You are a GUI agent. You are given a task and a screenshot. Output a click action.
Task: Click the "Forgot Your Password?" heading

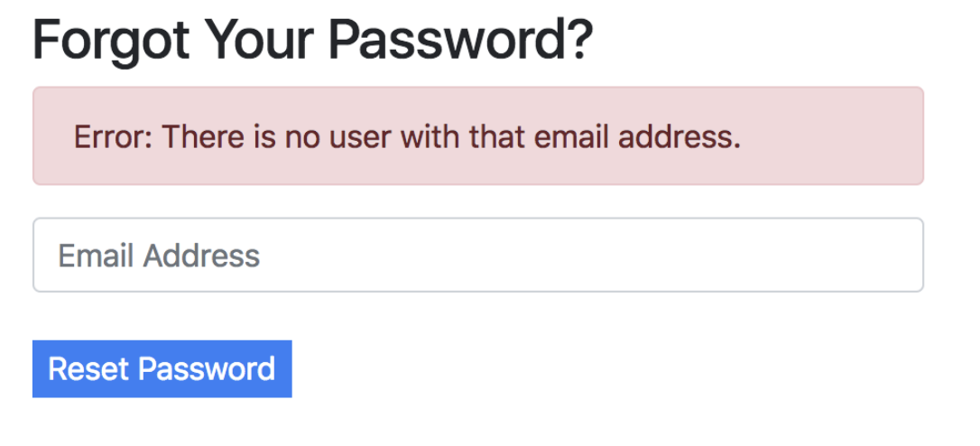(312, 41)
